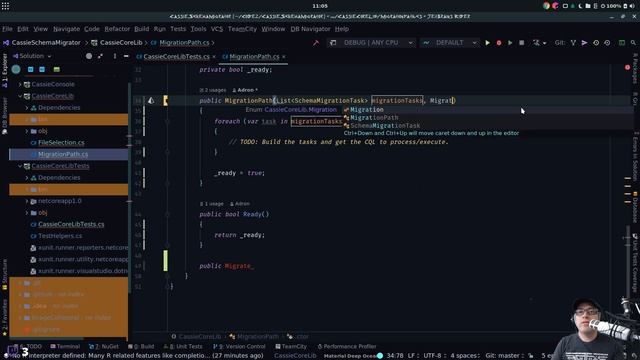Click the run with coverage icon

click(510, 42)
